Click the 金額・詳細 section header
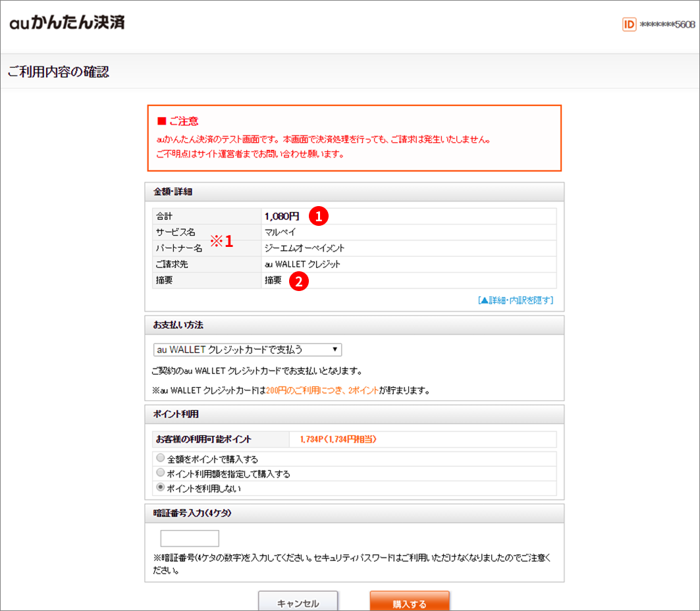This screenshot has height=611, width=700. click(172, 192)
